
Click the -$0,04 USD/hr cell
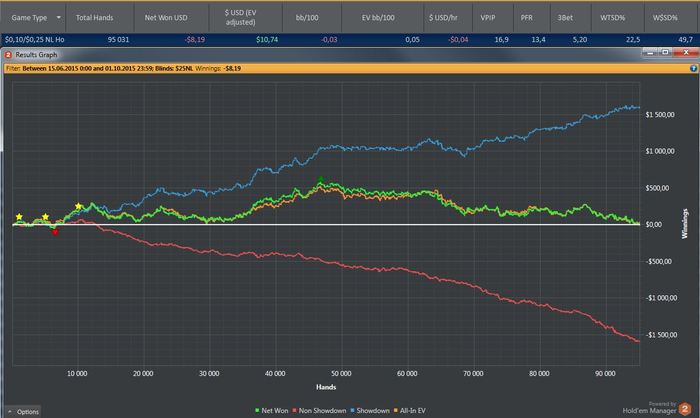pyautogui.click(x=458, y=40)
